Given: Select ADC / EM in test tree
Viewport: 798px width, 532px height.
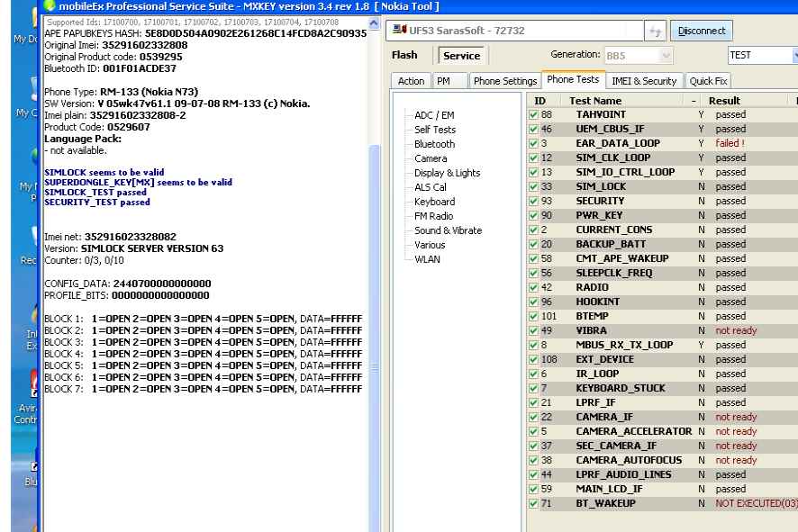Looking at the screenshot, I should pyautogui.click(x=434, y=115).
